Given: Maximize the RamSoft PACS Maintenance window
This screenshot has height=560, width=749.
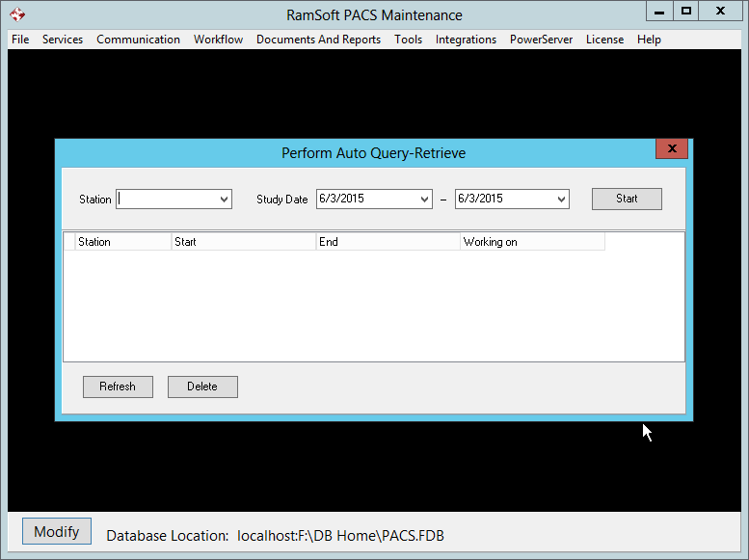Looking at the screenshot, I should (x=685, y=11).
